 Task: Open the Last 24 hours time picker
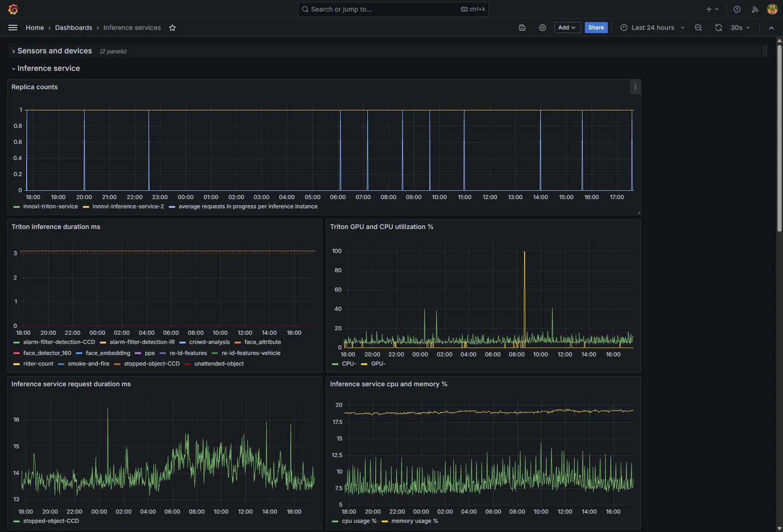[652, 28]
